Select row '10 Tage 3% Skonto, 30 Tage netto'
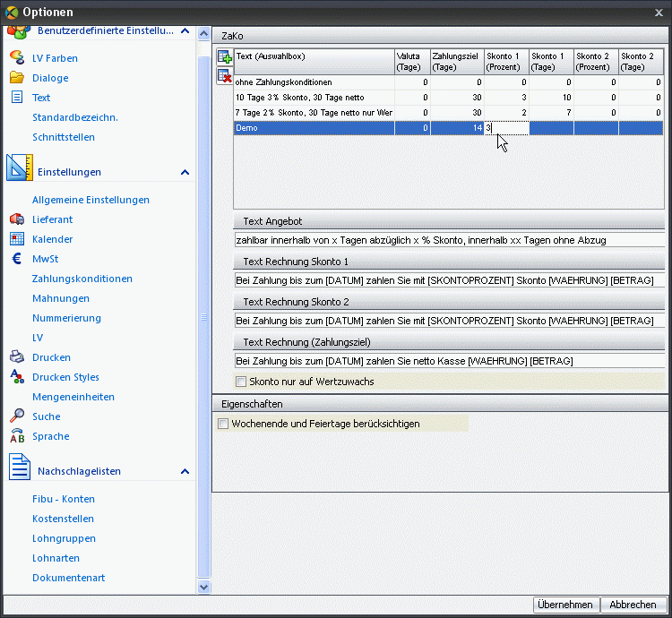Screen dimensions: 672x618 tap(448, 98)
